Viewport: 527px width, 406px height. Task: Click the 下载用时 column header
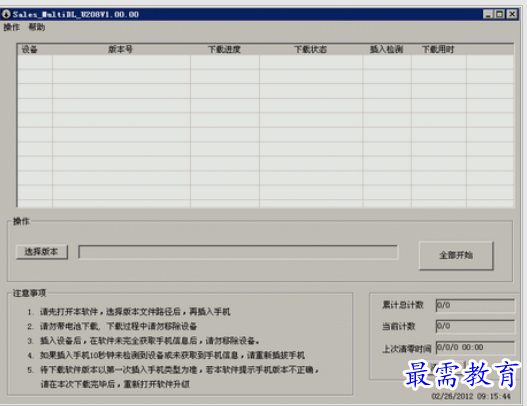[438, 49]
